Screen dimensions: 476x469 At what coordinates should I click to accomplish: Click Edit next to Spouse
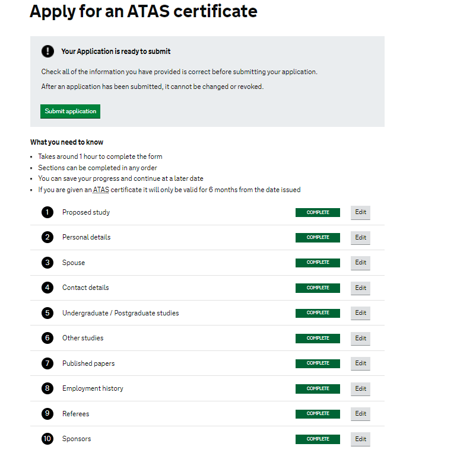coord(360,263)
